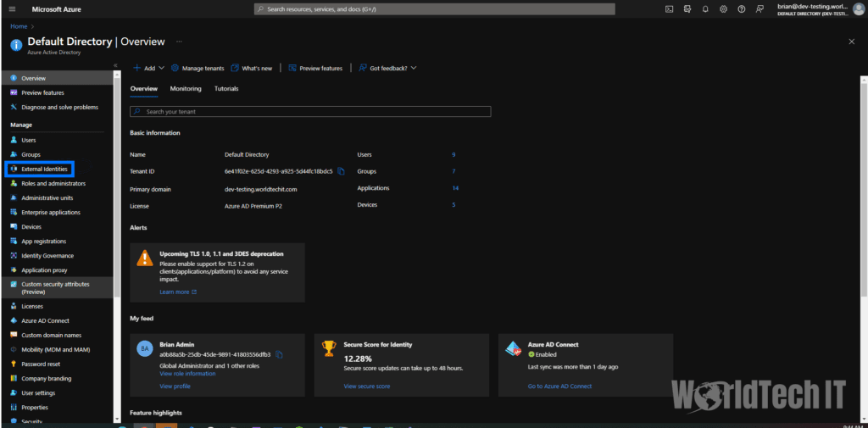Screen dimensions: 868x428
Task: Open Custom domain names
Action: [53, 335]
